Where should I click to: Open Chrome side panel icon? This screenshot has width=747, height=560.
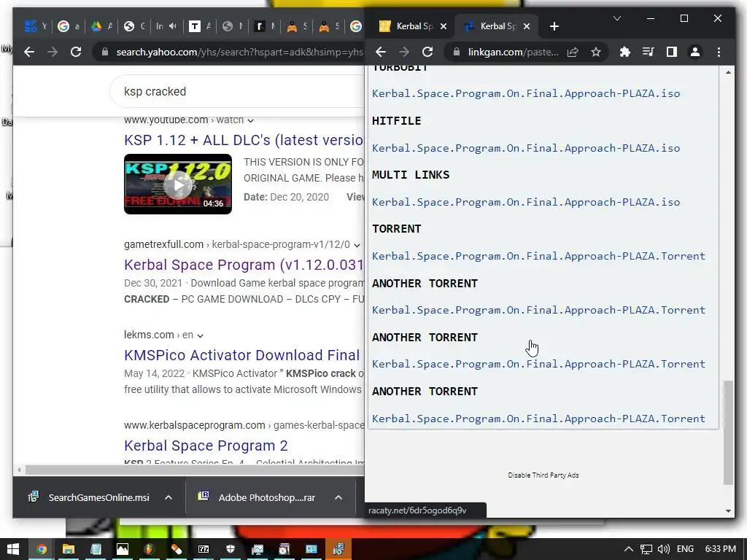click(x=672, y=52)
